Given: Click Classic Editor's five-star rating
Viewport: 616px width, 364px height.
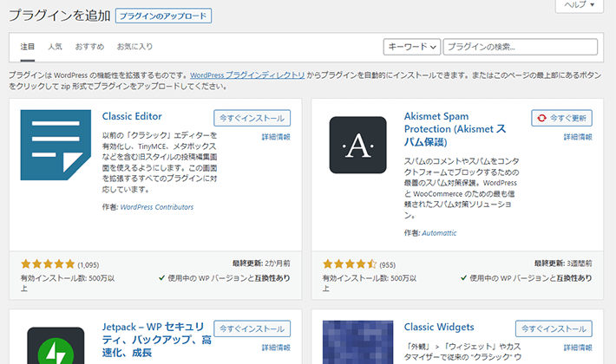Looking at the screenshot, I should (x=48, y=264).
